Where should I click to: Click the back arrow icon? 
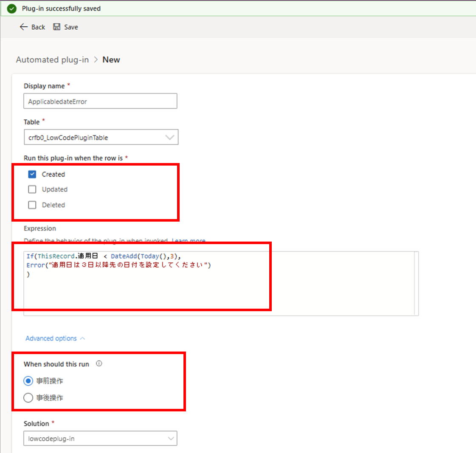pos(24,27)
